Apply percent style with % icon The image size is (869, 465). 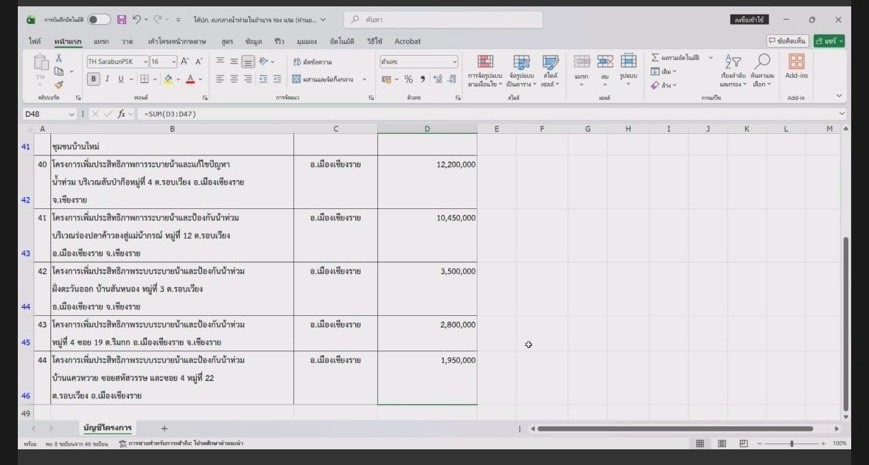click(x=408, y=79)
